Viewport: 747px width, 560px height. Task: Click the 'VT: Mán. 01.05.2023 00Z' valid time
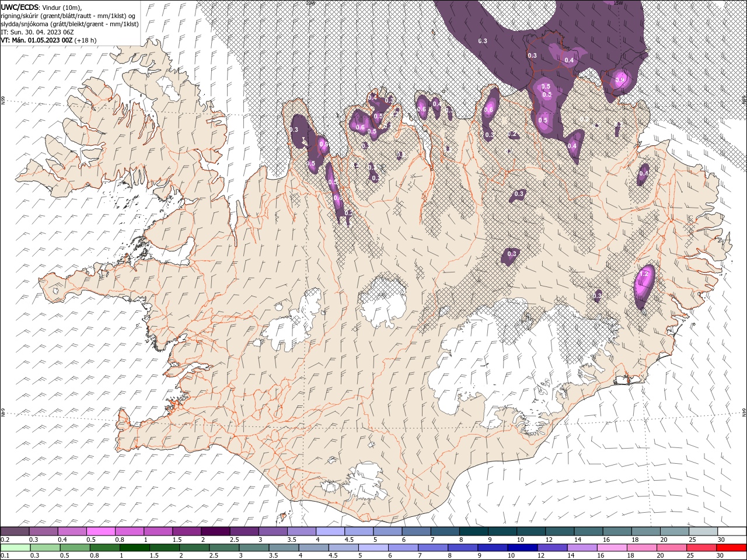(36, 40)
